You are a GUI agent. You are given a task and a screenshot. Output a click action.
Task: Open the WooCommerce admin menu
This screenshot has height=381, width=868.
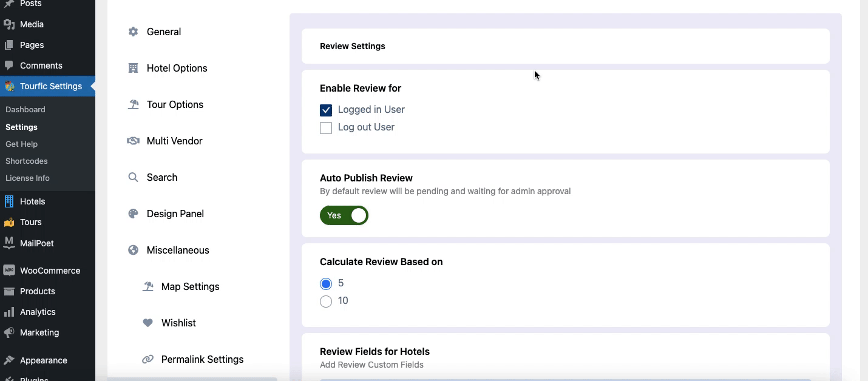point(50,271)
